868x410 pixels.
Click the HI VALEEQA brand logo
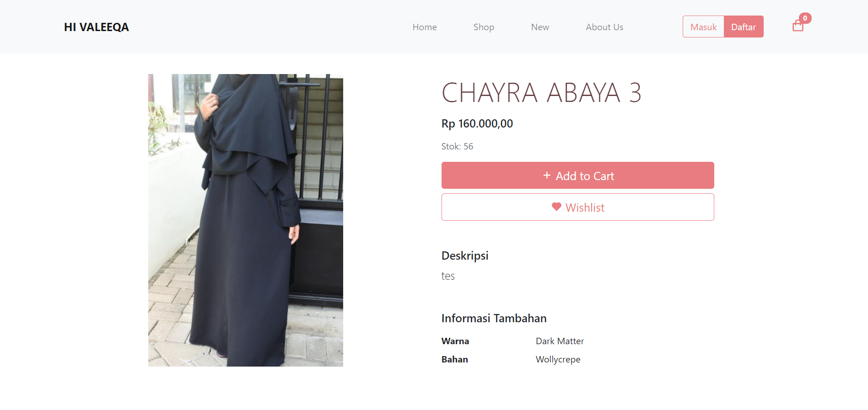coord(97,27)
